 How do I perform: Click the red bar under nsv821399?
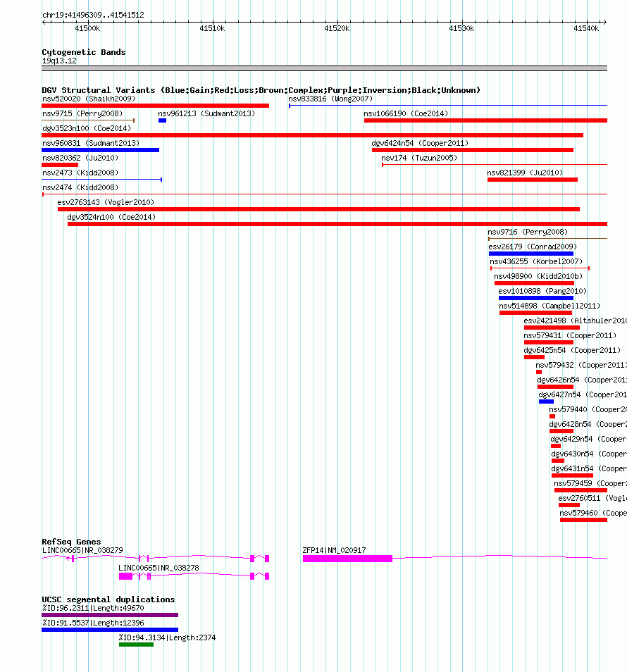point(533,180)
